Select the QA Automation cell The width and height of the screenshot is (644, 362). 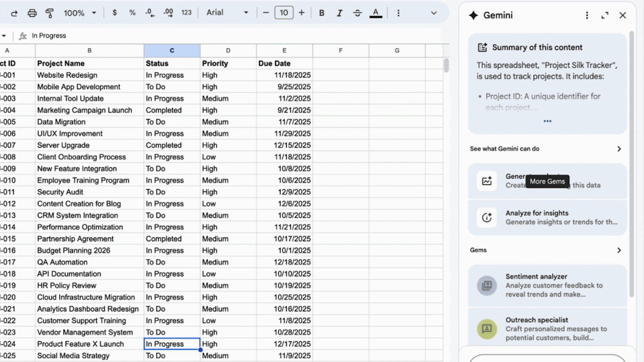click(x=90, y=262)
